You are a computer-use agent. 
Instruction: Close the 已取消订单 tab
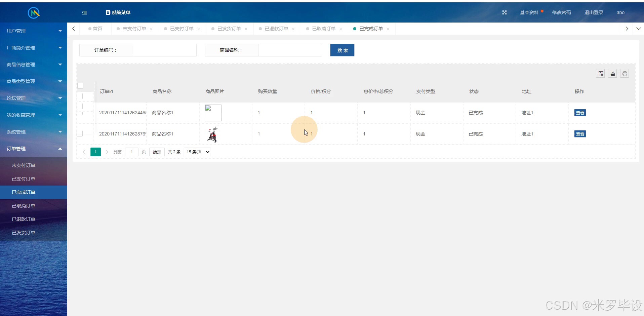tap(341, 29)
